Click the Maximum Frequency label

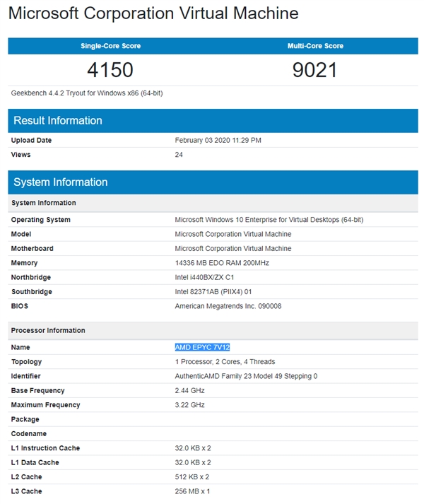coord(45,405)
